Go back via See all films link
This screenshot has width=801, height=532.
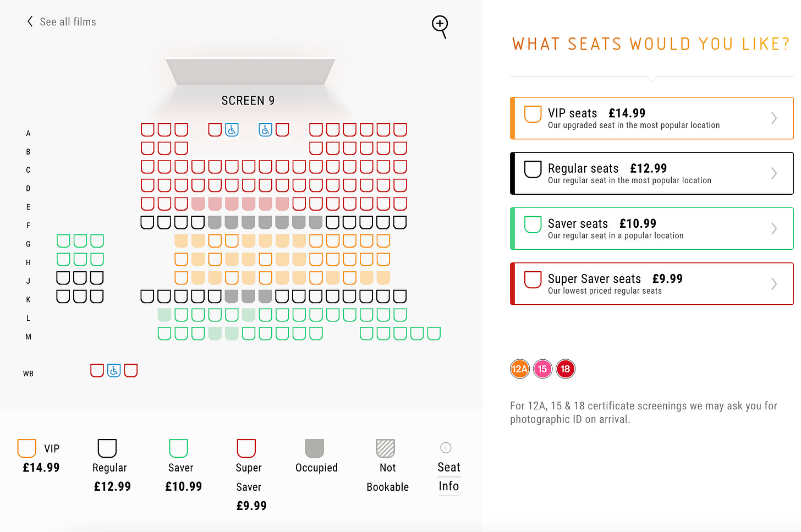tap(68, 22)
